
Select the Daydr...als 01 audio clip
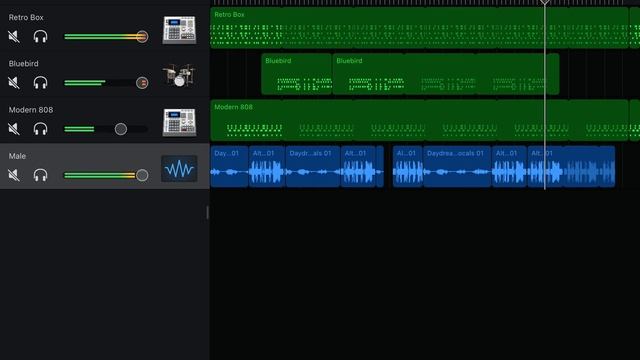313,167
